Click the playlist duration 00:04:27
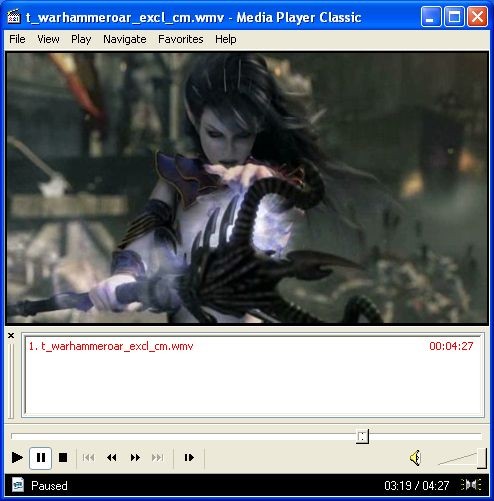This screenshot has height=501, width=494. click(451, 346)
